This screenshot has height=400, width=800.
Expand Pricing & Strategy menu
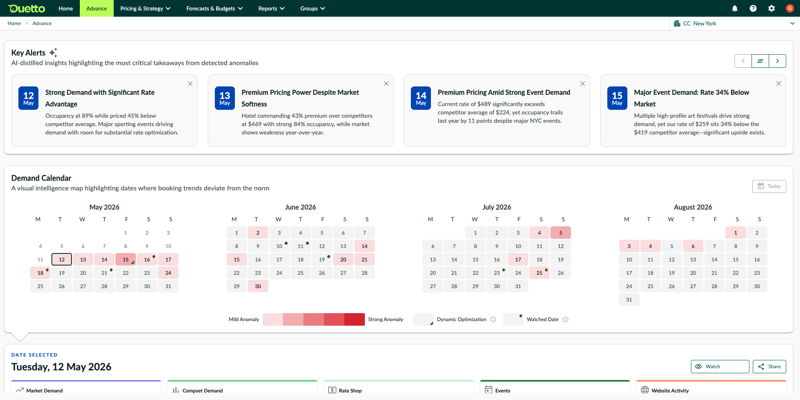pos(145,9)
